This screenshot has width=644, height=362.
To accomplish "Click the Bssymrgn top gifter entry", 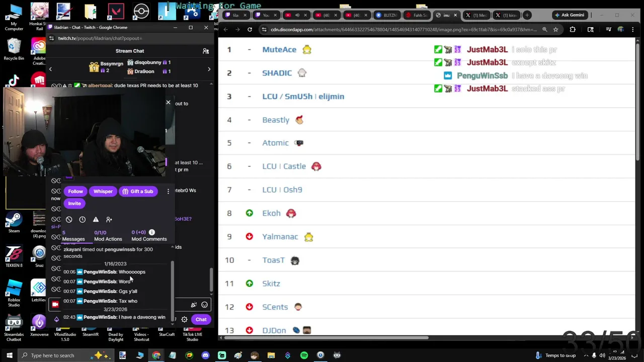I will (x=106, y=67).
